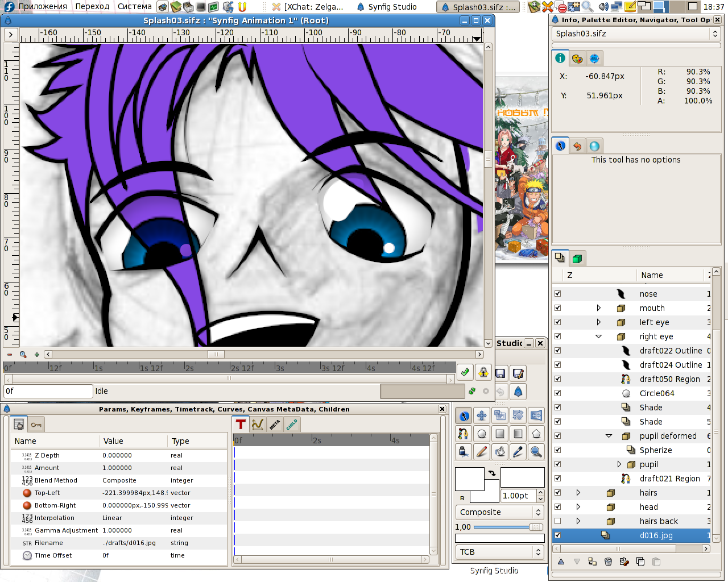Click the outline color swatch
Screen dimensions: 728x582
tap(469, 479)
